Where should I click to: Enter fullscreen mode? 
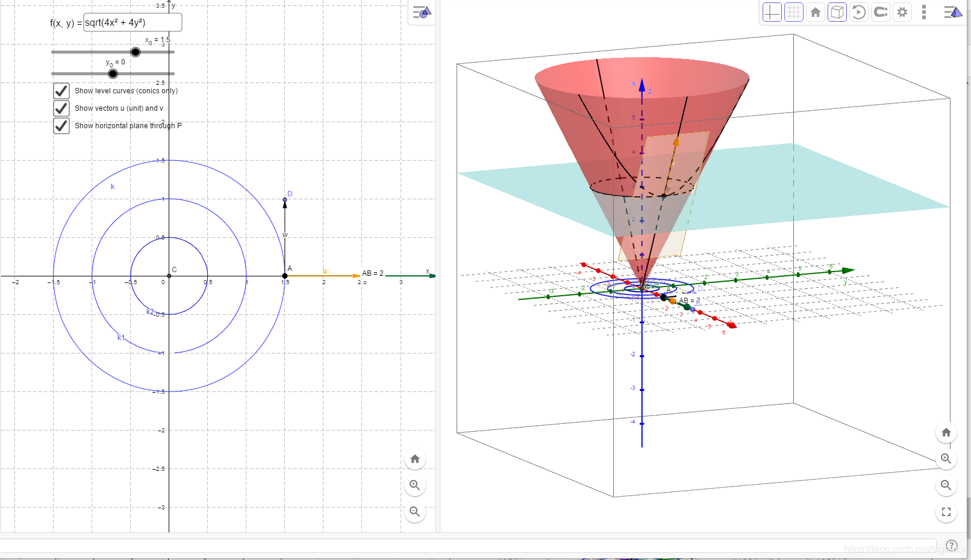(946, 512)
